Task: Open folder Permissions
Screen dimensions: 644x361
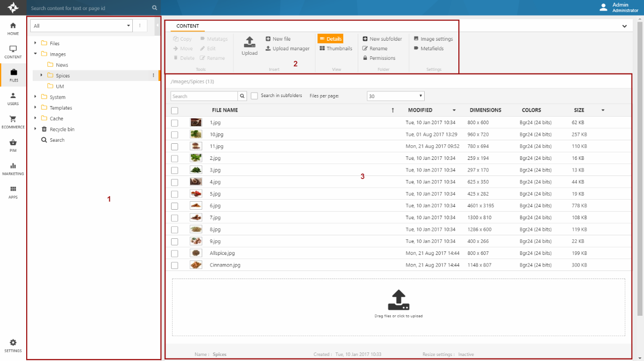Action: tap(379, 58)
